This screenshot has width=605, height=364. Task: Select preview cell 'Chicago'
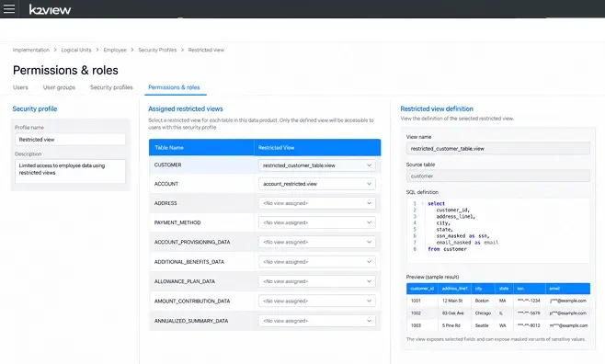click(483, 313)
